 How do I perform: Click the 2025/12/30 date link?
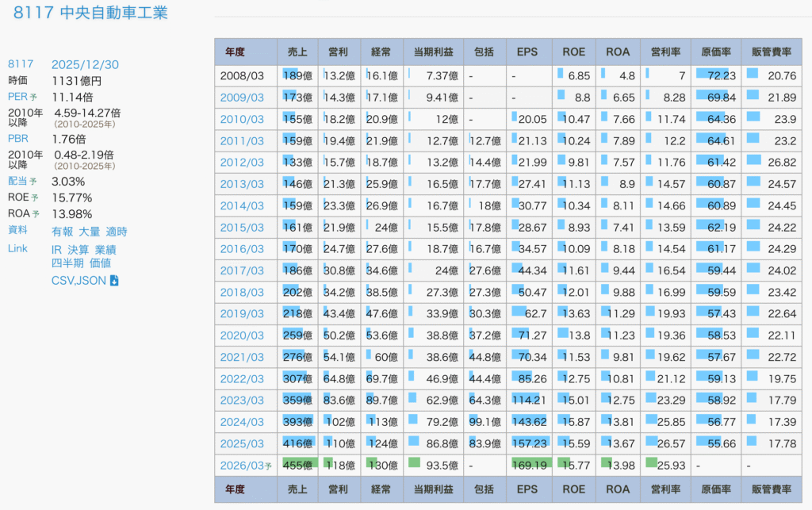[85, 64]
